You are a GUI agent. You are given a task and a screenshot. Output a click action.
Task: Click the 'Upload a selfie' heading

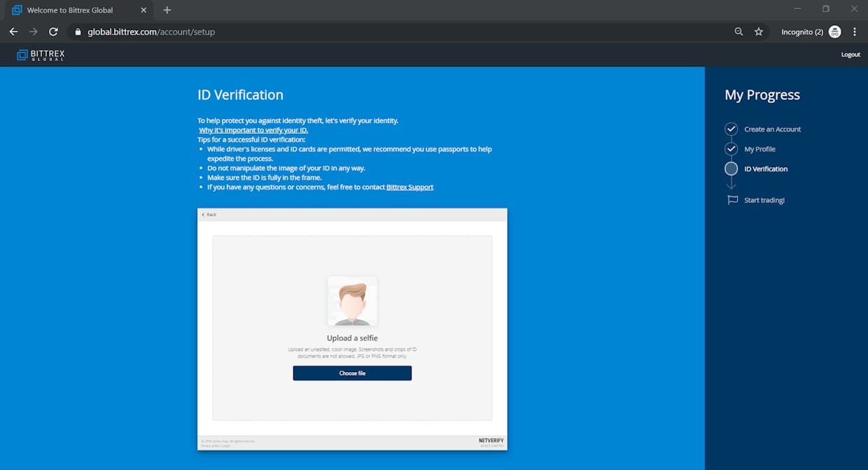click(352, 338)
